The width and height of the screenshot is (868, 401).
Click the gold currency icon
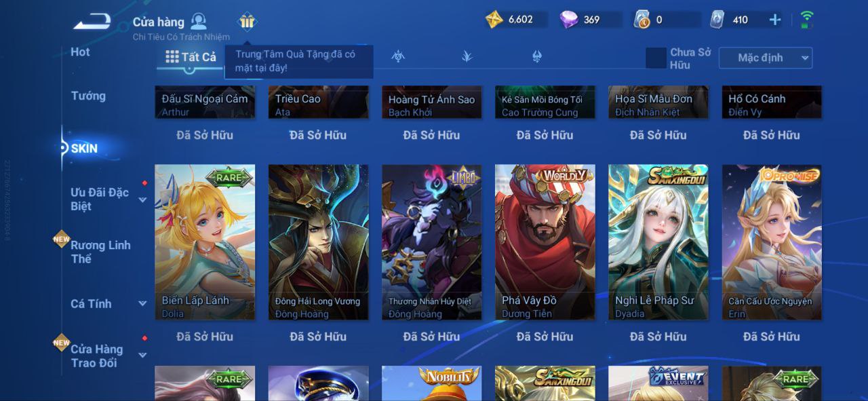(494, 20)
